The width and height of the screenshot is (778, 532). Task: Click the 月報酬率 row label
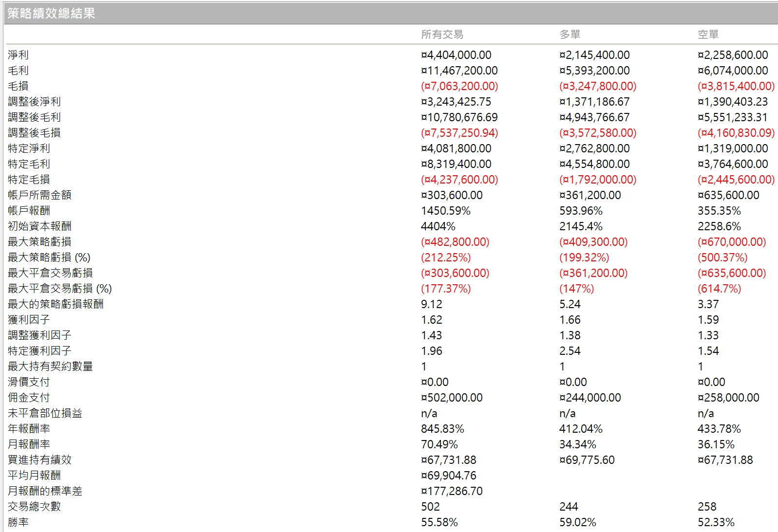click(29, 444)
